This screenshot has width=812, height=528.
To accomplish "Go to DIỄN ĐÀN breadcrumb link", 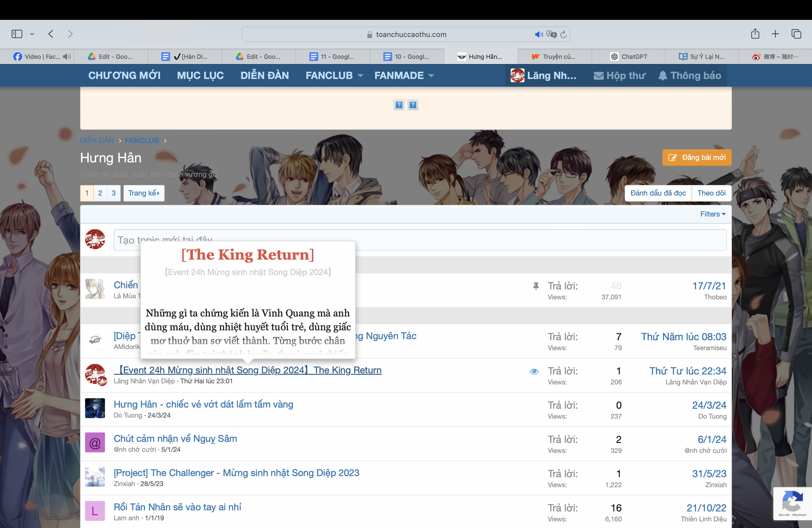I will point(97,140).
